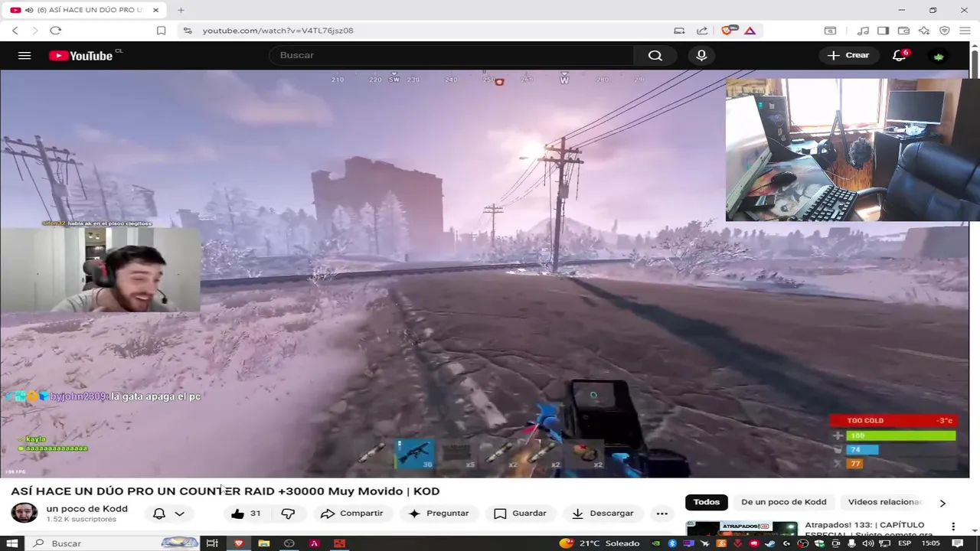
Task: Select the youtube.com address bar URL
Action: coord(278,31)
